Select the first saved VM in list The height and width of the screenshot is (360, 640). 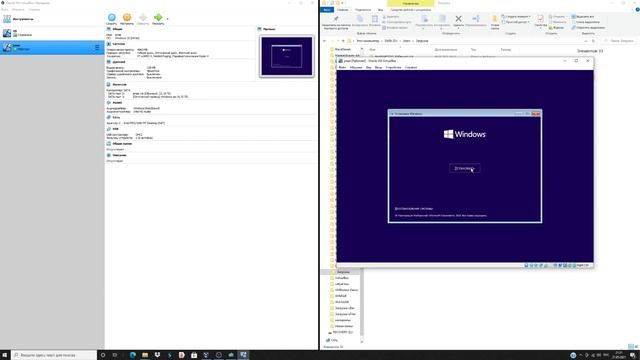[52, 33]
